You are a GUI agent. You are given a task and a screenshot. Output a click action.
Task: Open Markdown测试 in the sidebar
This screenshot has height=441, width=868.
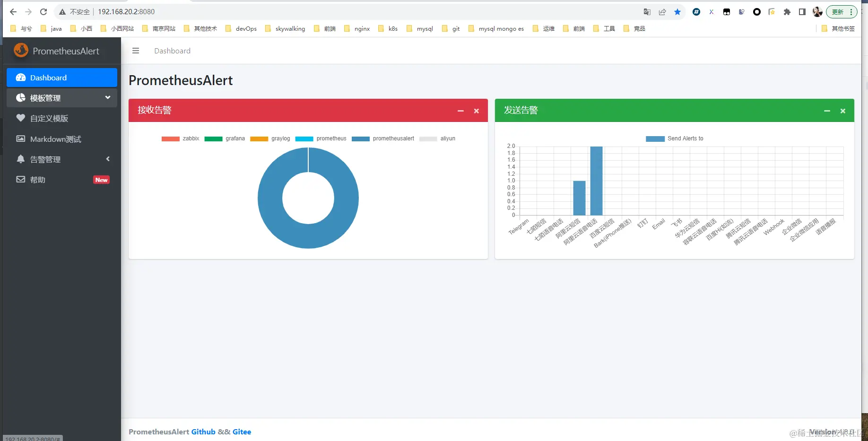[x=62, y=139]
